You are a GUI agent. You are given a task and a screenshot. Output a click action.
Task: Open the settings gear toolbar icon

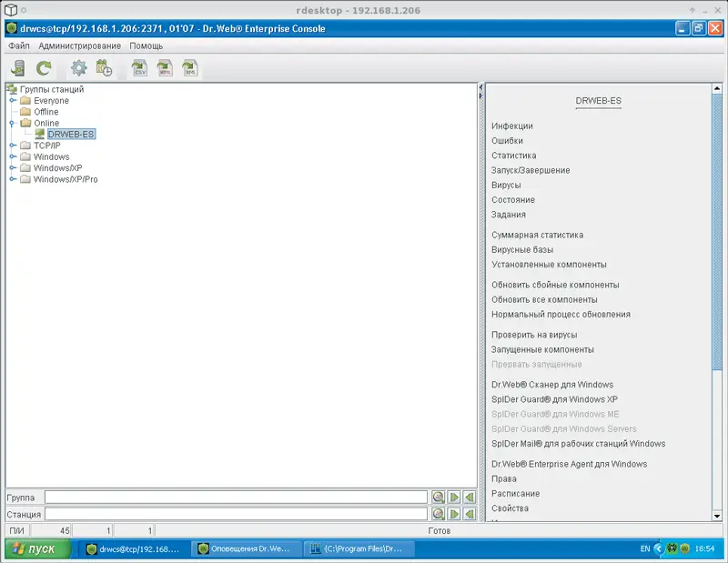(x=79, y=68)
